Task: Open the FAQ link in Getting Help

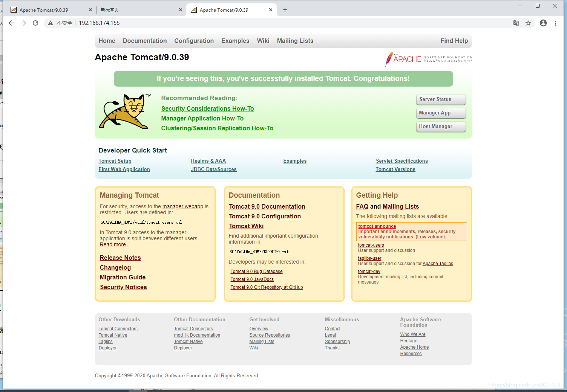Action: [362, 206]
